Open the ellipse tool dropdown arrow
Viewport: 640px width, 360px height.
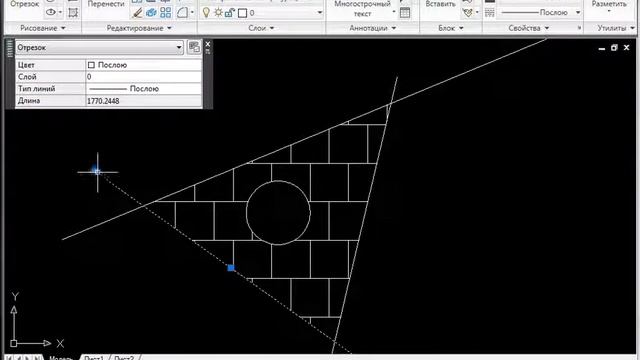[x=60, y=12]
